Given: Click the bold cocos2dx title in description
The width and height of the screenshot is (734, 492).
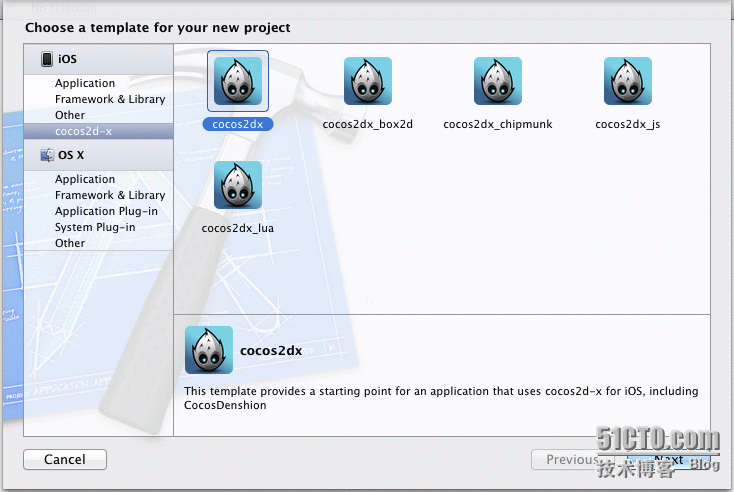Looking at the screenshot, I should pos(271,351).
